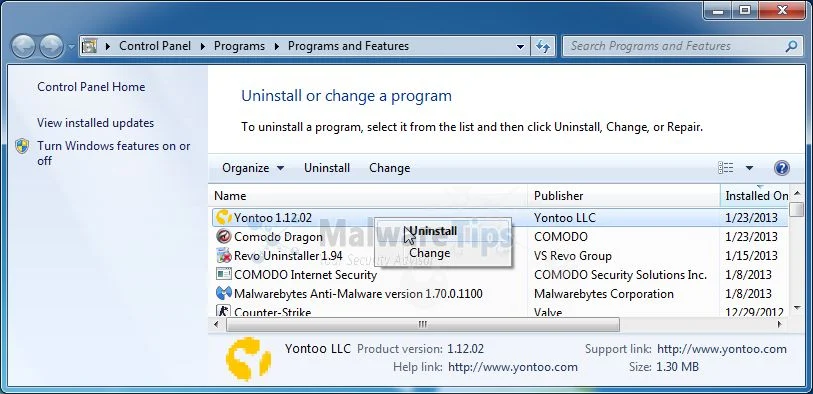
Task: Sort by the Name column header
Action: (x=368, y=196)
